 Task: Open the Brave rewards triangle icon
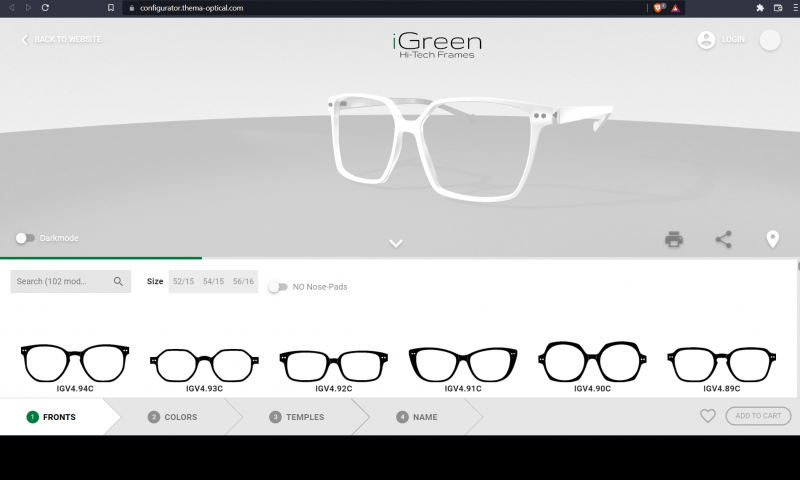675,8
